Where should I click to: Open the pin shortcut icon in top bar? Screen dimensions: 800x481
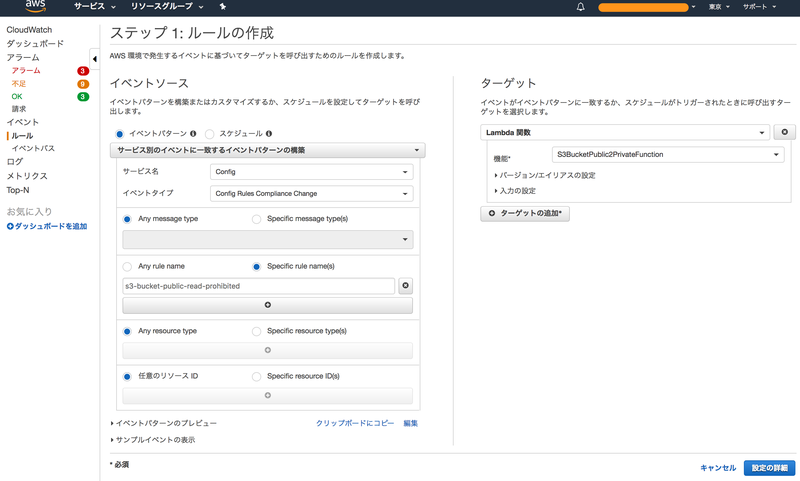click(222, 7)
